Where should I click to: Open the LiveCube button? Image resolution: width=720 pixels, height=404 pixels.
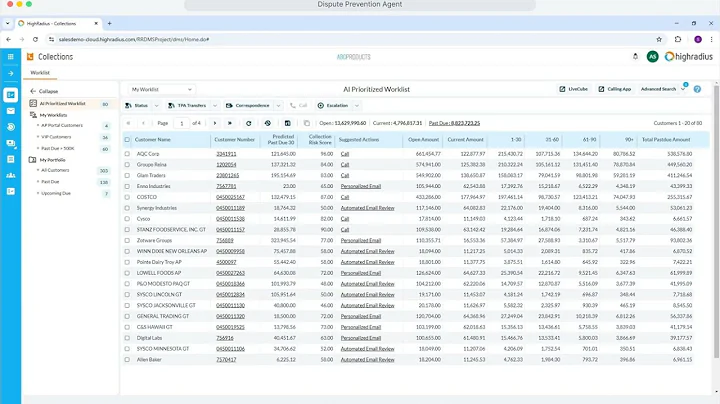574,89
